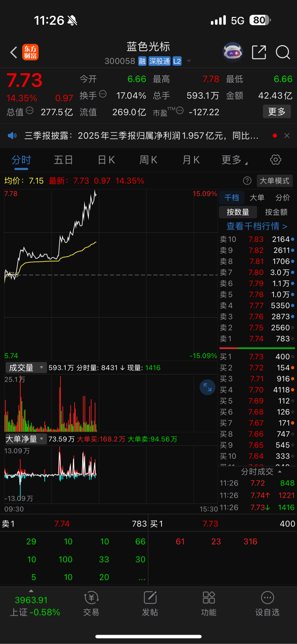297x644 pixels.
Task: Expand the 上证 index bar arrow
Action: 31,591
